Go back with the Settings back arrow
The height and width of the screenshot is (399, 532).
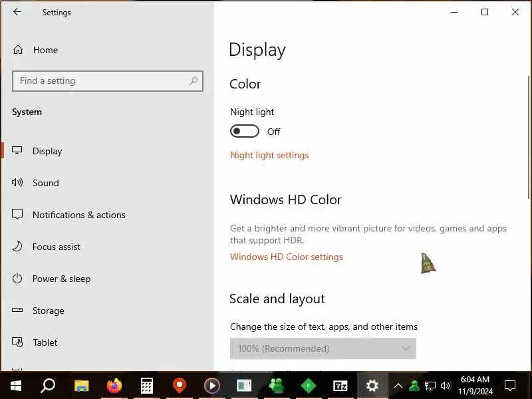pyautogui.click(x=17, y=12)
